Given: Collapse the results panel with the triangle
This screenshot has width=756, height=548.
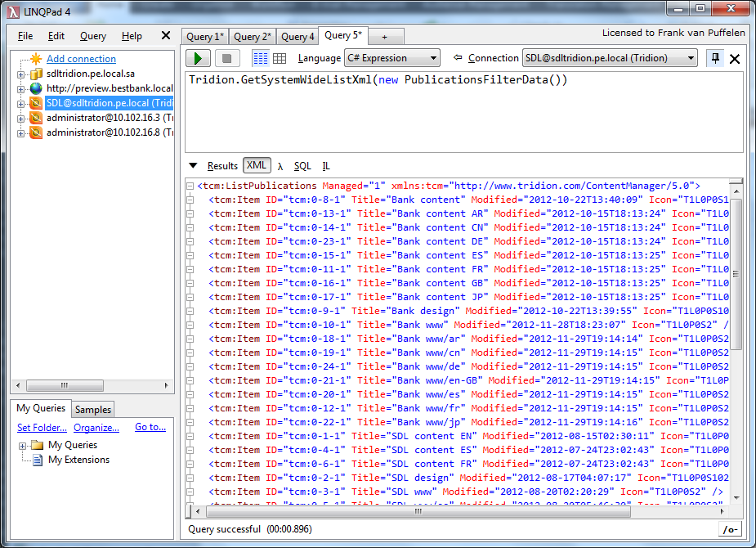Looking at the screenshot, I should (193, 166).
